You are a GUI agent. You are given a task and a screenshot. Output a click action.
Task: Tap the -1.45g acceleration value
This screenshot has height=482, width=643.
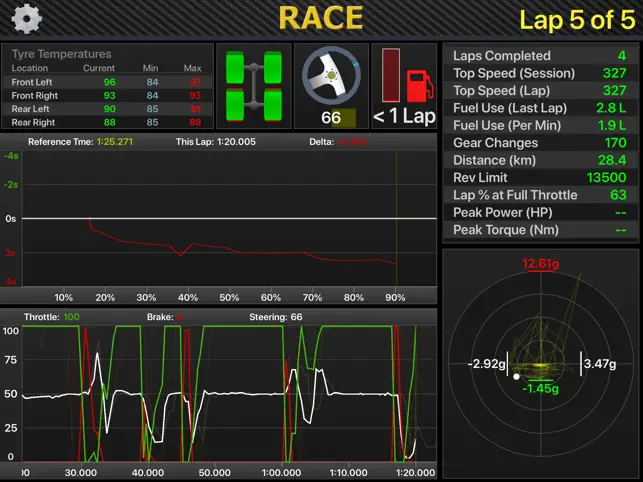click(540, 388)
